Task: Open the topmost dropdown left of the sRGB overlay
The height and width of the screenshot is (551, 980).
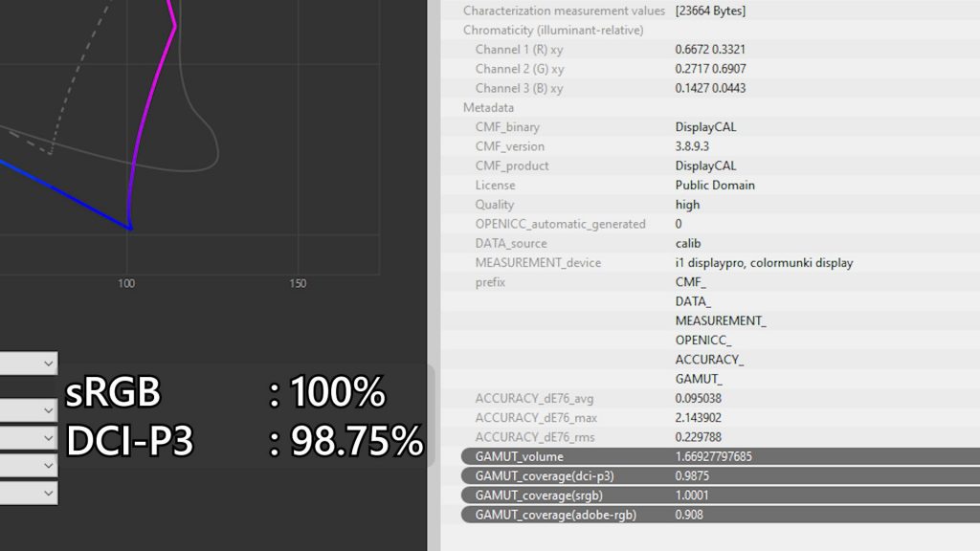Action: [28, 363]
